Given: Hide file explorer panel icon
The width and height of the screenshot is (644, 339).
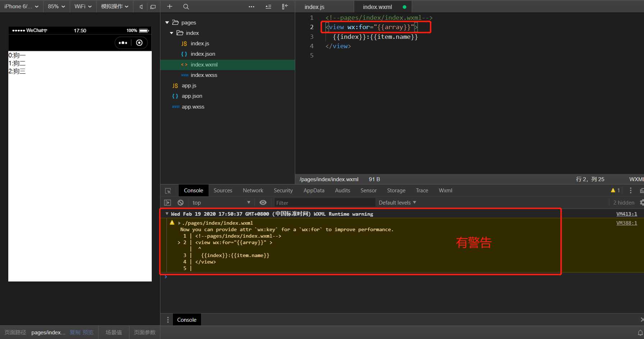Looking at the screenshot, I should (285, 6).
